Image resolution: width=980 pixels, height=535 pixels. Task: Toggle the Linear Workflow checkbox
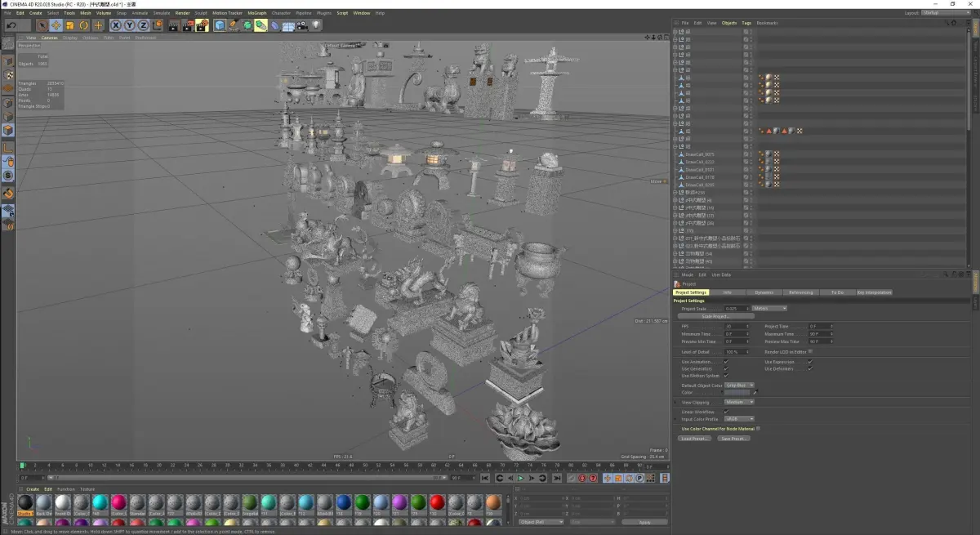click(726, 412)
